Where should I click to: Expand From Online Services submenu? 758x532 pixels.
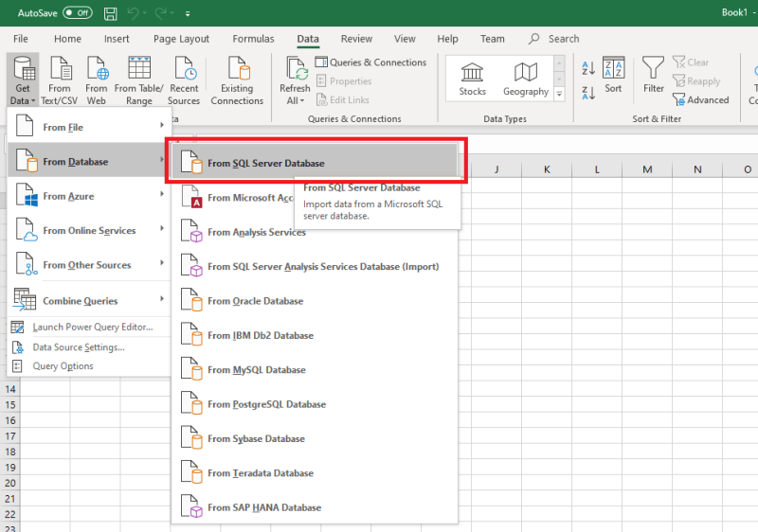(89, 230)
